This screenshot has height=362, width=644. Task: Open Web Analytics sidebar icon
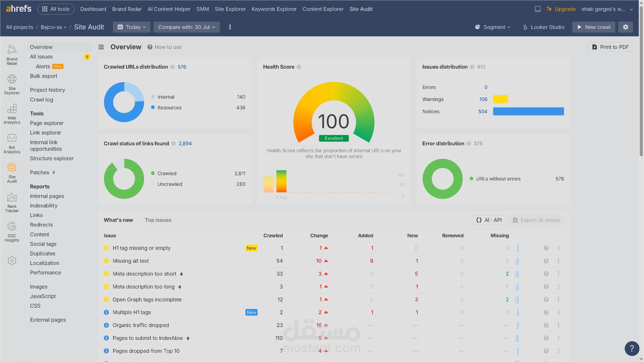tap(12, 114)
